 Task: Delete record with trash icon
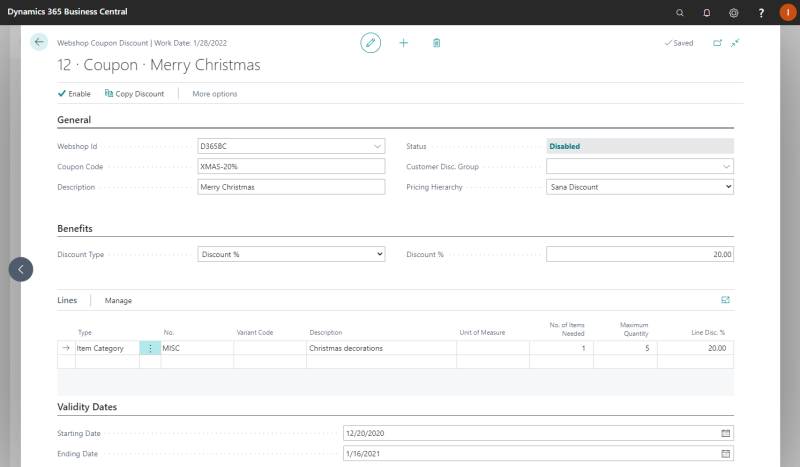pos(437,43)
